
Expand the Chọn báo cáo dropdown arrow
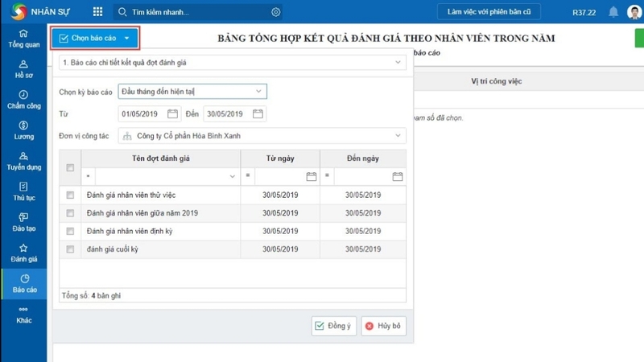[127, 38]
